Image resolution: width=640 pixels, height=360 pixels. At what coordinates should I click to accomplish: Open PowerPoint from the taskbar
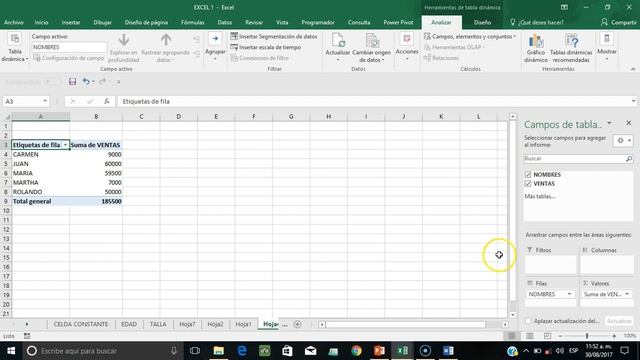coord(379,351)
